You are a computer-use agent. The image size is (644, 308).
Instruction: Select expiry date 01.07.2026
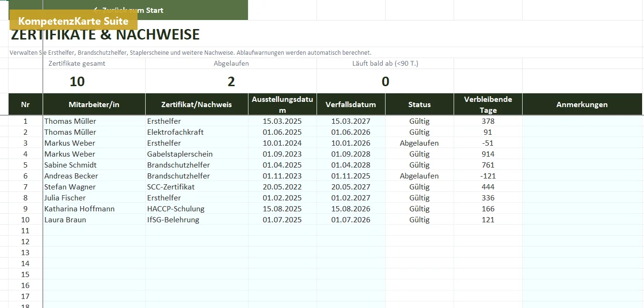[351, 219]
